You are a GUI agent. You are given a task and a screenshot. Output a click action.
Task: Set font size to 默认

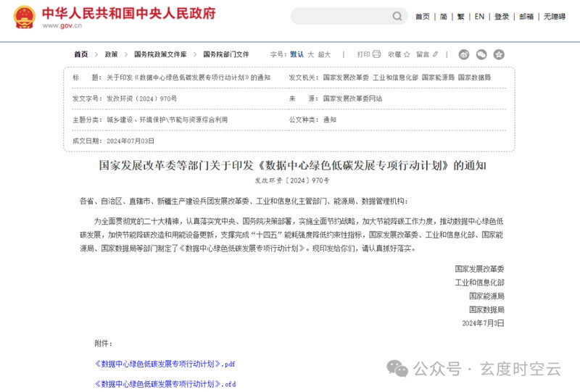[297, 54]
